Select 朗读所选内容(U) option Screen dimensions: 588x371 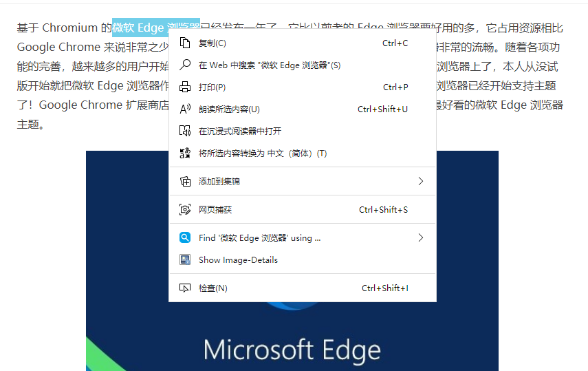302,109
